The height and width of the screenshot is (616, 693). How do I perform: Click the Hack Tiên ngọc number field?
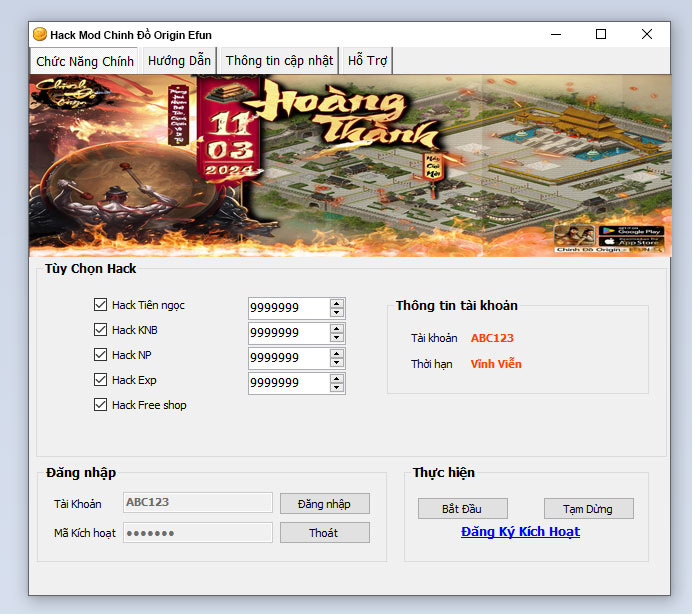(x=289, y=308)
